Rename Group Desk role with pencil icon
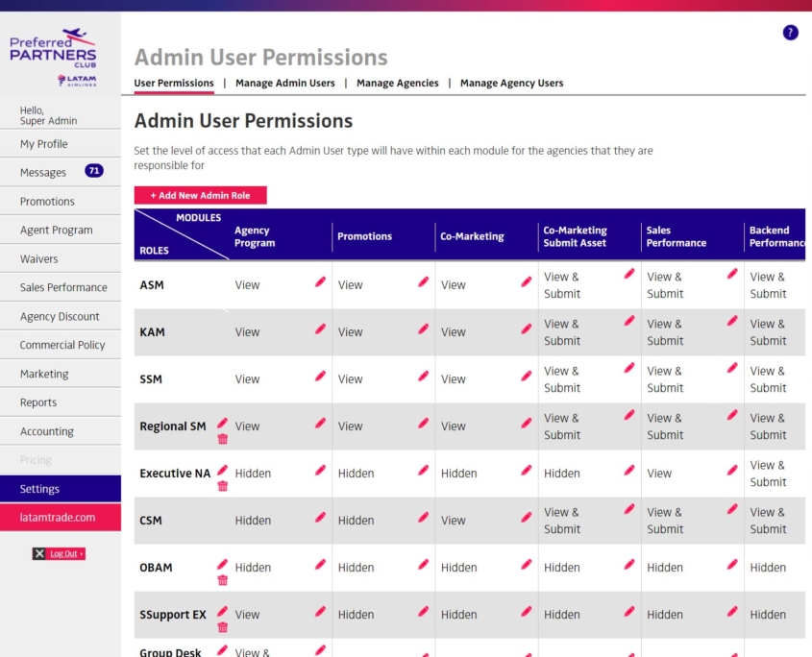 pyautogui.click(x=222, y=649)
